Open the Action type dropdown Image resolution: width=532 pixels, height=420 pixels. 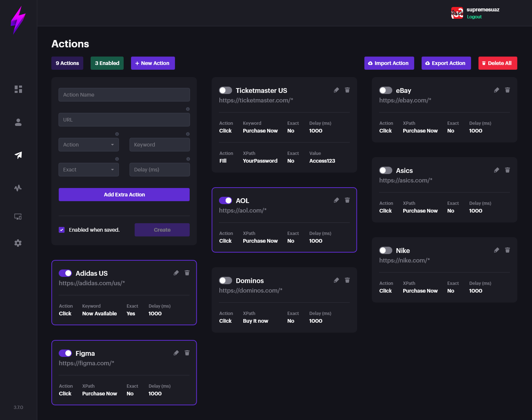(89, 145)
